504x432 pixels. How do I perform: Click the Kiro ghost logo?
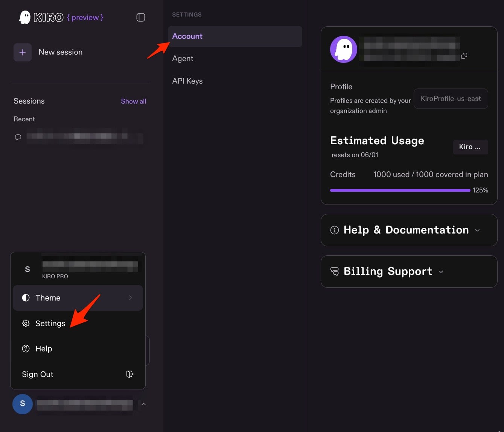(25, 17)
